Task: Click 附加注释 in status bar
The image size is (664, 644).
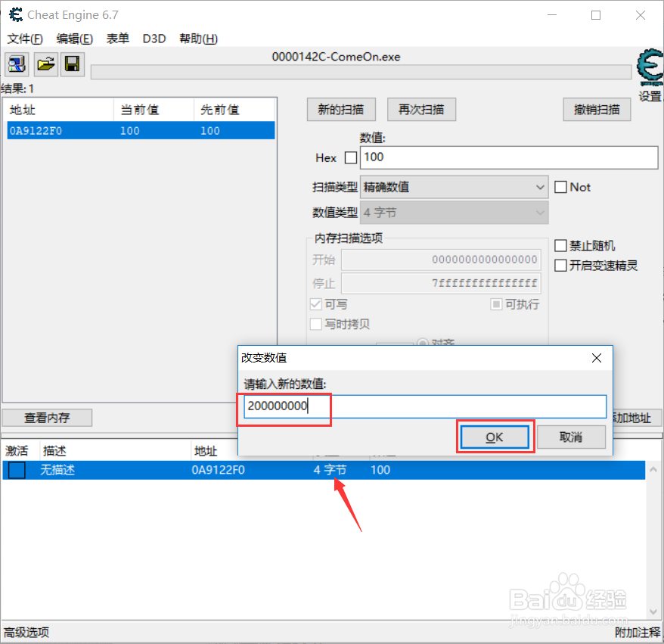Action: click(638, 633)
